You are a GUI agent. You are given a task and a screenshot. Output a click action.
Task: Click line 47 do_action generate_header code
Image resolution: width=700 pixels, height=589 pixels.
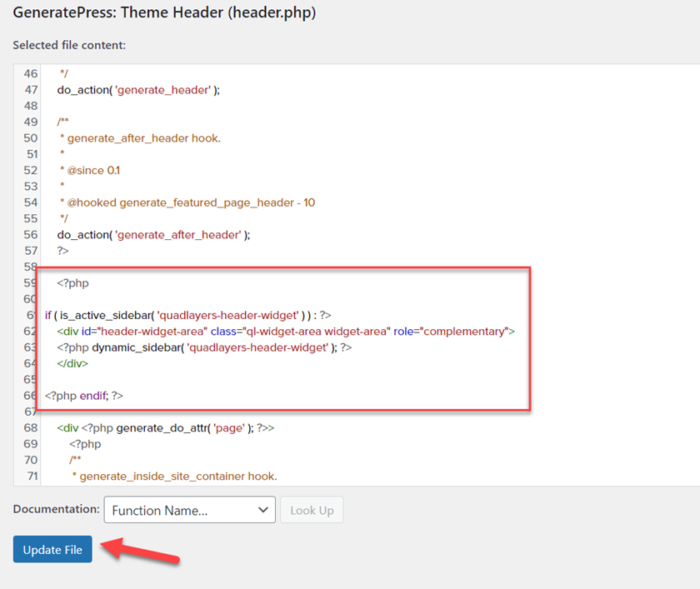tap(138, 90)
